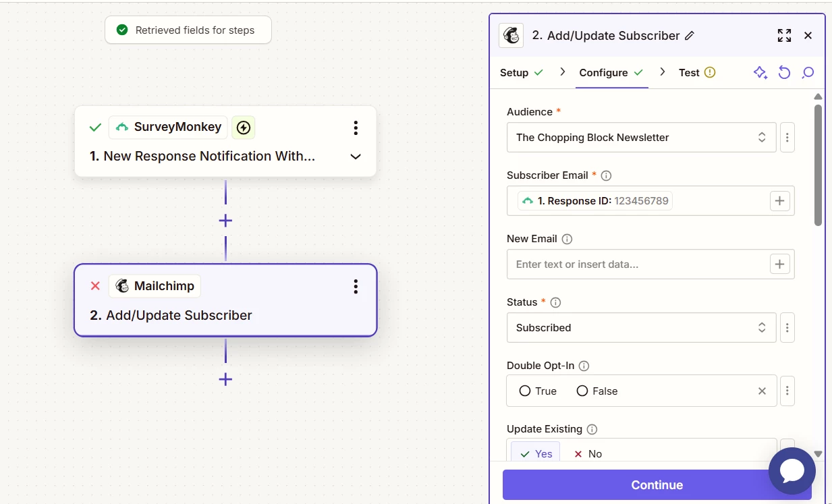Screen dimensions: 832x504
Task: Show info for the Double Opt-In field
Action: 584,366
